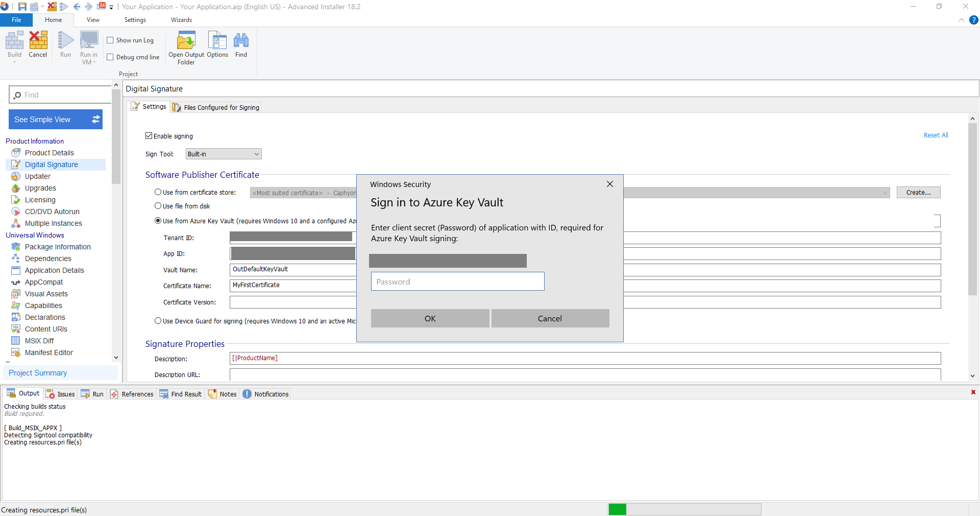Expand the Run in VM dropdown arrow
Image resolution: width=980 pixels, height=516 pixels.
94,62
